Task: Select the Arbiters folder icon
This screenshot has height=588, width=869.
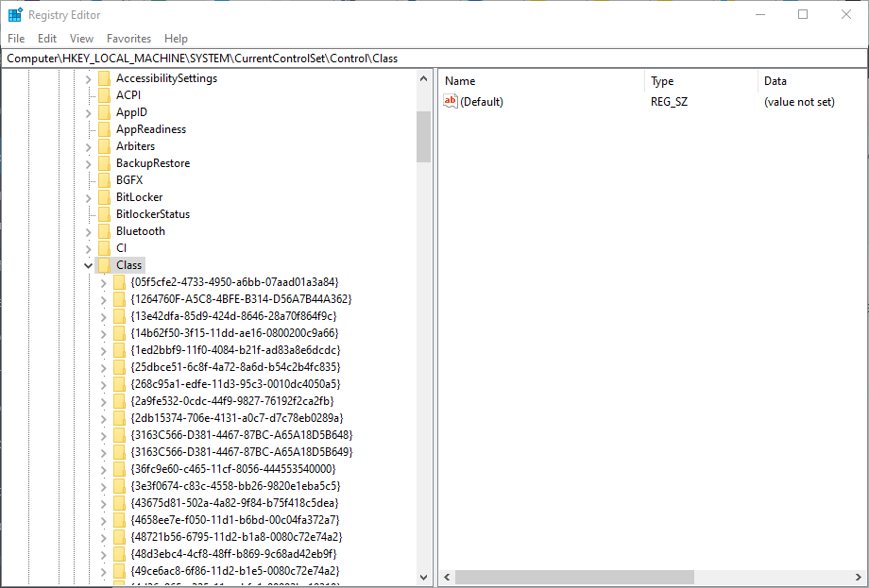Action: click(104, 146)
